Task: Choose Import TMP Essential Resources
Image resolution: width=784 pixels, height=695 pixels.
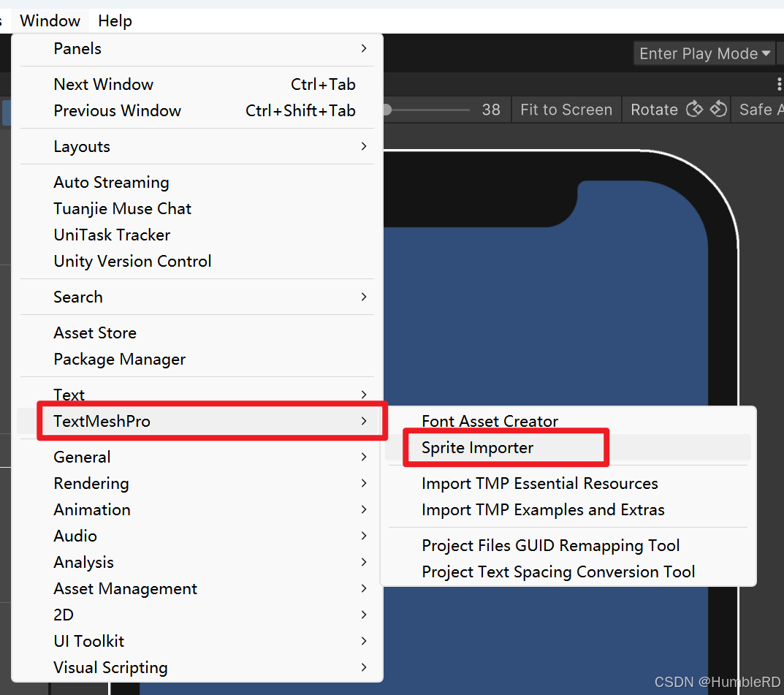Action: [x=568, y=484]
